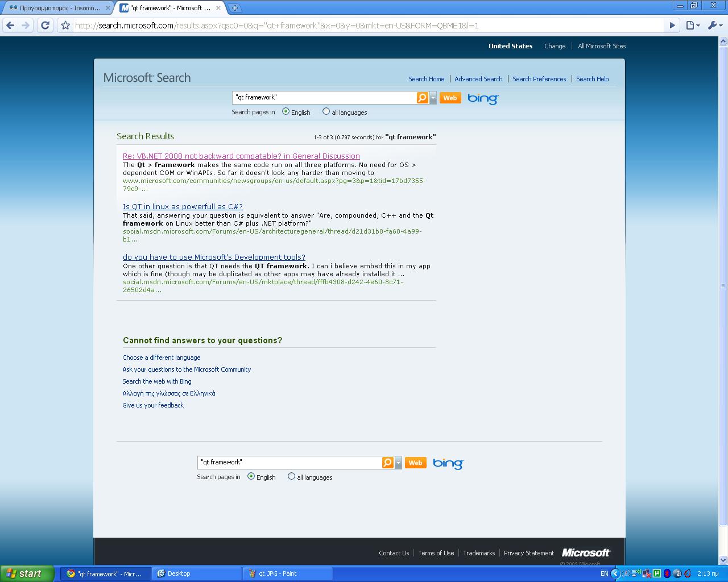Select the bottom 'all languages' radio button
This screenshot has width=728, height=582.
pos(291,476)
